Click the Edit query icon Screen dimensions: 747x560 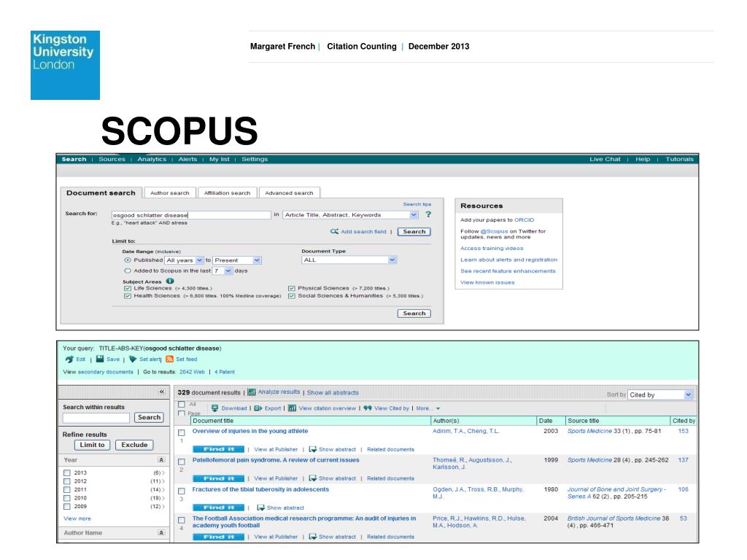pyautogui.click(x=69, y=359)
